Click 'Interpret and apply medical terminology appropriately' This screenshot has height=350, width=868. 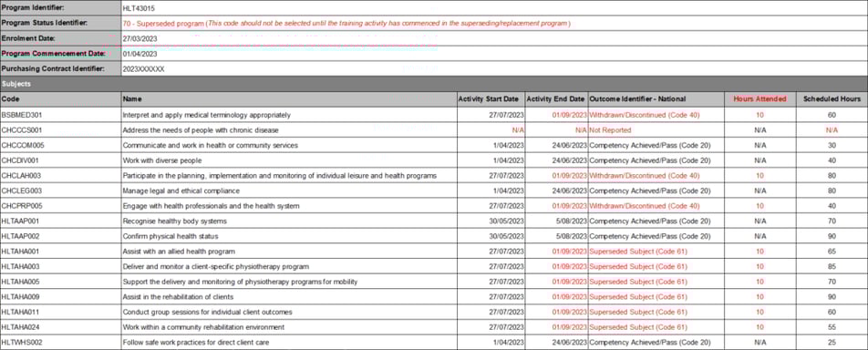tap(206, 115)
